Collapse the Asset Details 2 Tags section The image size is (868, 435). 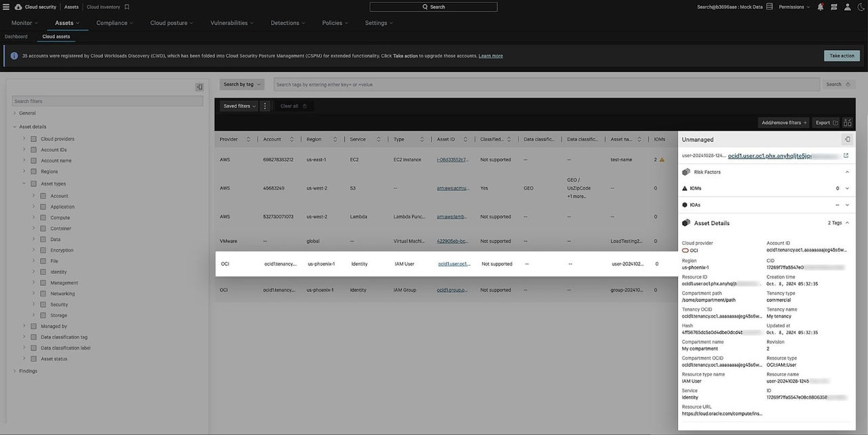[x=847, y=223]
